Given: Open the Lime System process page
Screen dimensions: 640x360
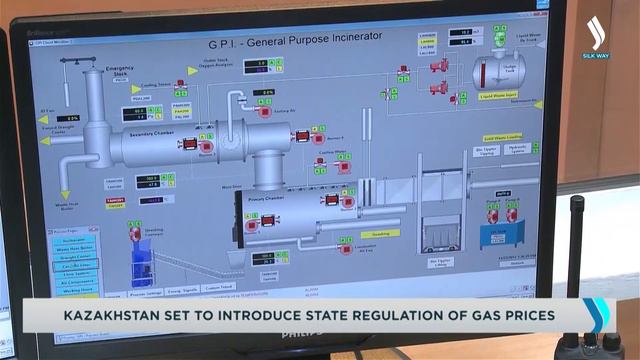Looking at the screenshot, I should click(x=76, y=274).
